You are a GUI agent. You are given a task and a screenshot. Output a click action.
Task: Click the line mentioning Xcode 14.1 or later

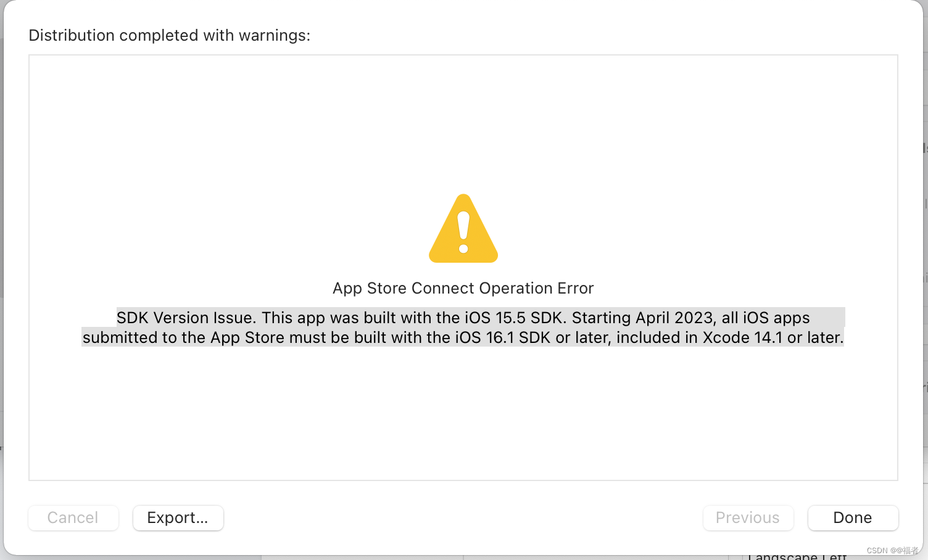pyautogui.click(x=463, y=337)
